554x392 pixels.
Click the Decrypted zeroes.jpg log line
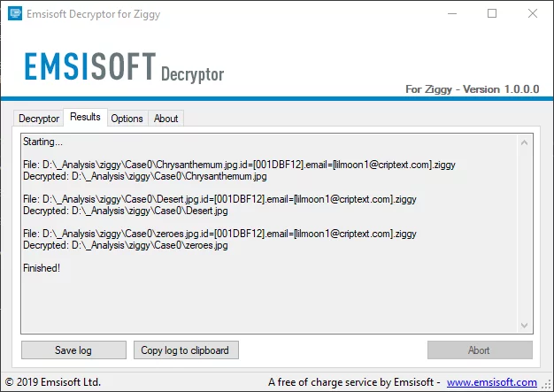point(126,245)
